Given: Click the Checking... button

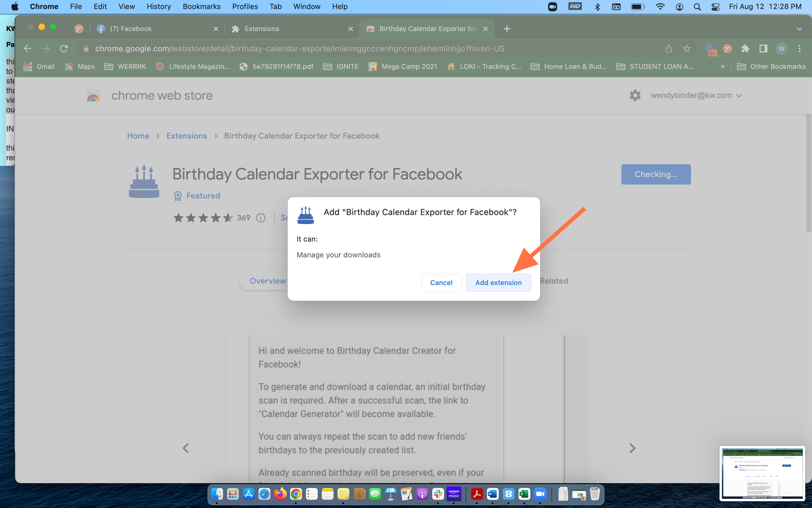Looking at the screenshot, I should coord(656,174).
